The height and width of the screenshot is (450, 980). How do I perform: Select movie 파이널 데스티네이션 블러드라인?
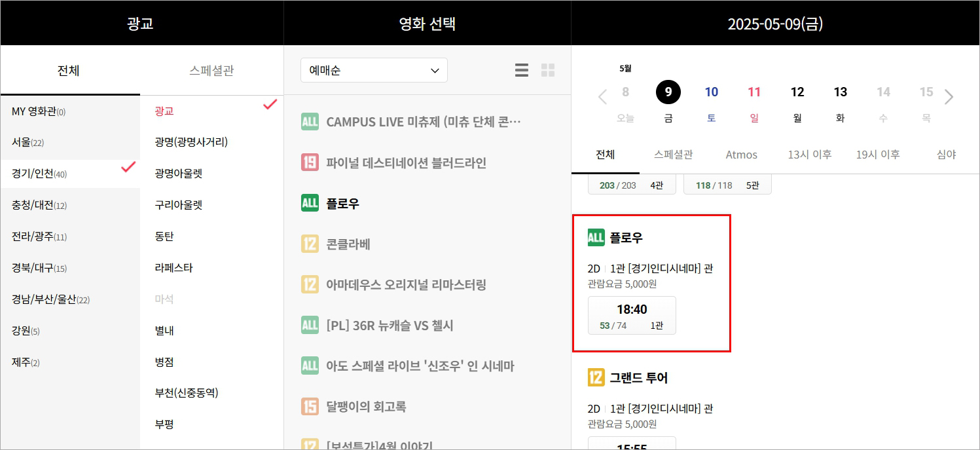(407, 163)
